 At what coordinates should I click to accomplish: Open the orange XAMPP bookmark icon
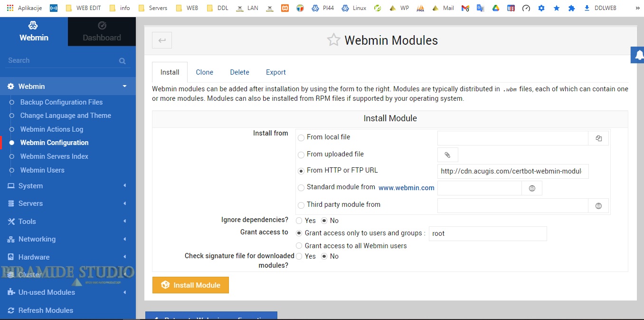click(285, 8)
